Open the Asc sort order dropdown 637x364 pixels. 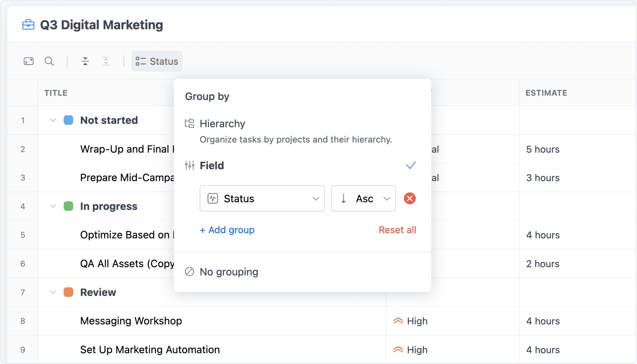[x=363, y=199]
